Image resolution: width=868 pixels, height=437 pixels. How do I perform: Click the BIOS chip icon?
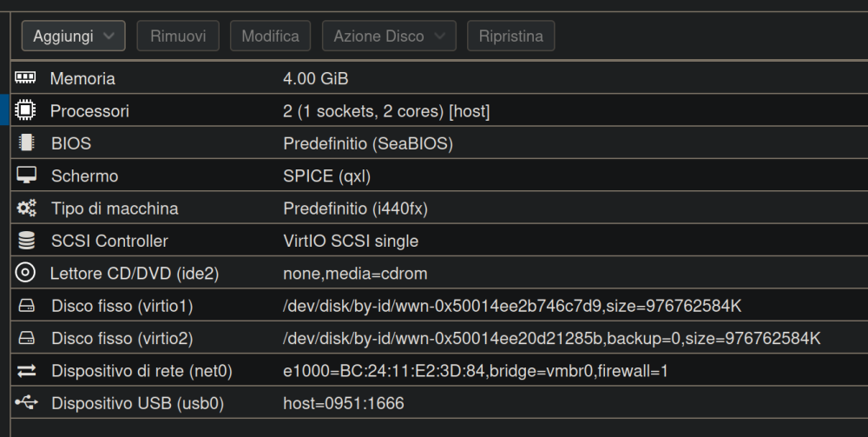pos(27,142)
